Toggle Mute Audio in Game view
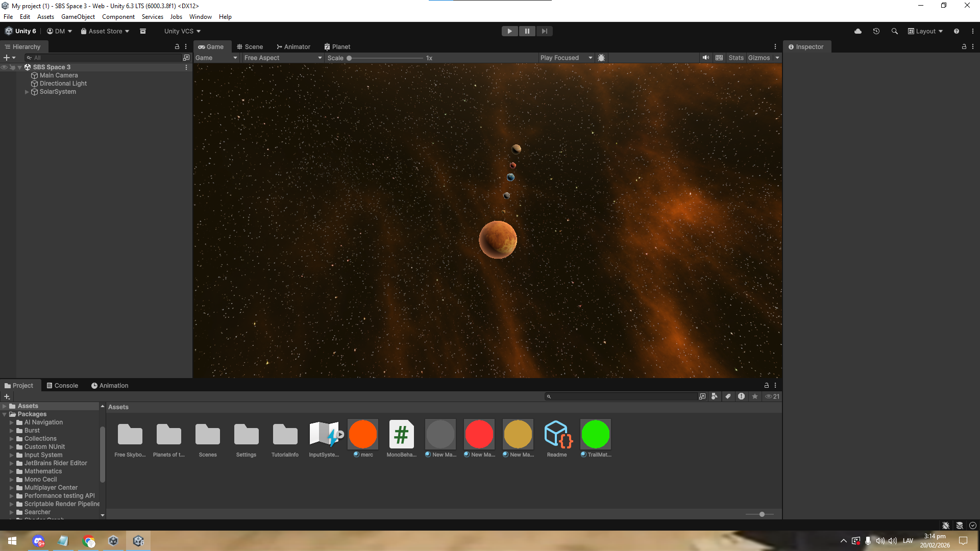 point(705,58)
